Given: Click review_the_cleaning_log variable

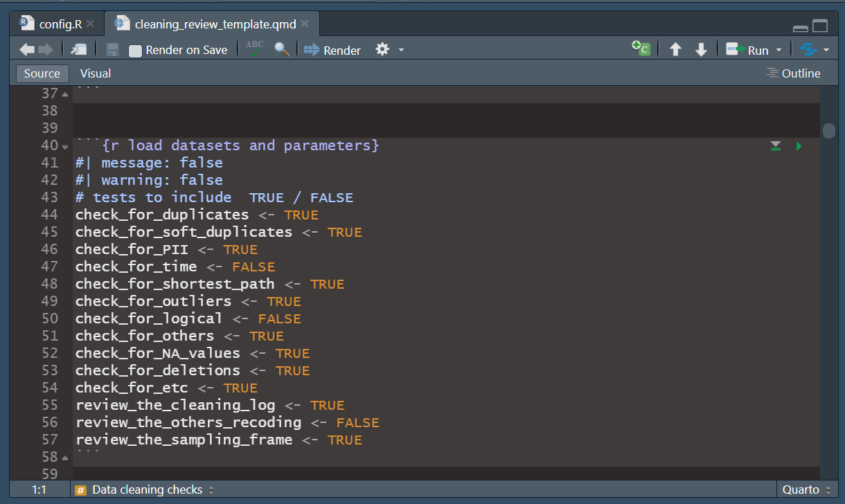Looking at the screenshot, I should (175, 405).
